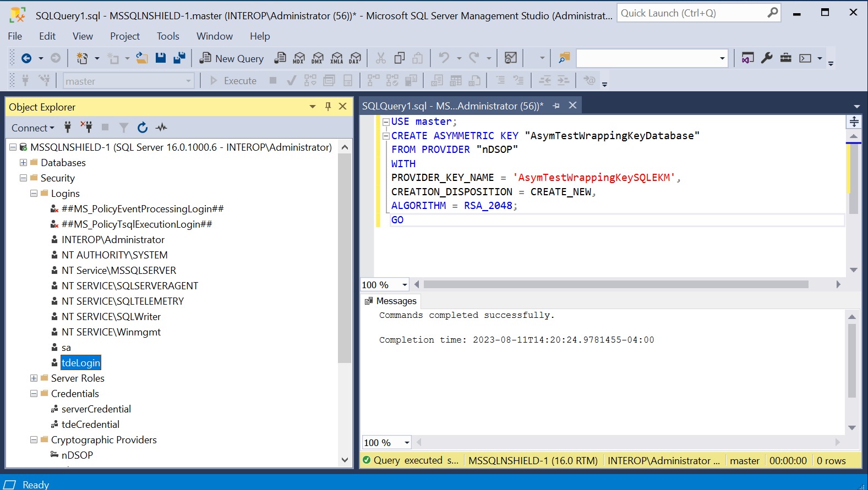The width and height of the screenshot is (868, 490).
Task: Open the Help menu
Action: click(260, 36)
